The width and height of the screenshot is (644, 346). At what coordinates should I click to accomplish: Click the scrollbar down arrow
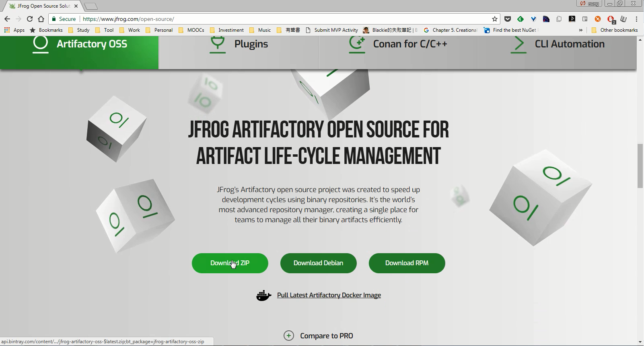[640, 342]
